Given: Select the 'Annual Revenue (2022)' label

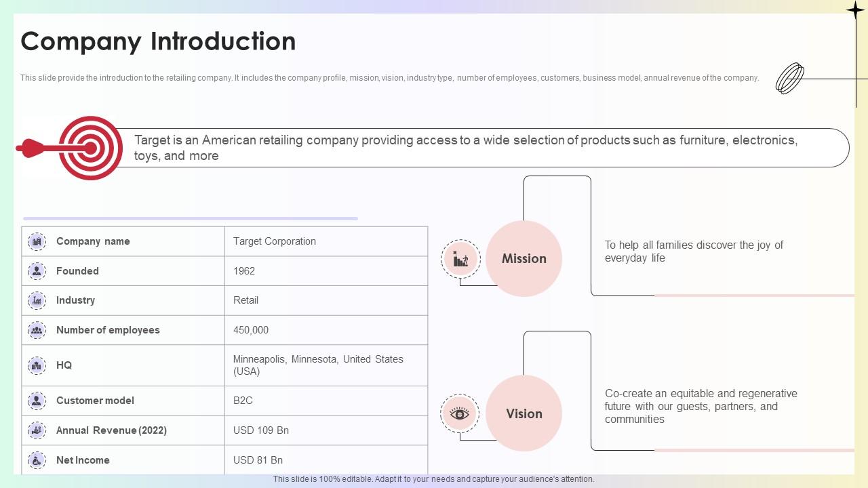Looking at the screenshot, I should point(111,430).
